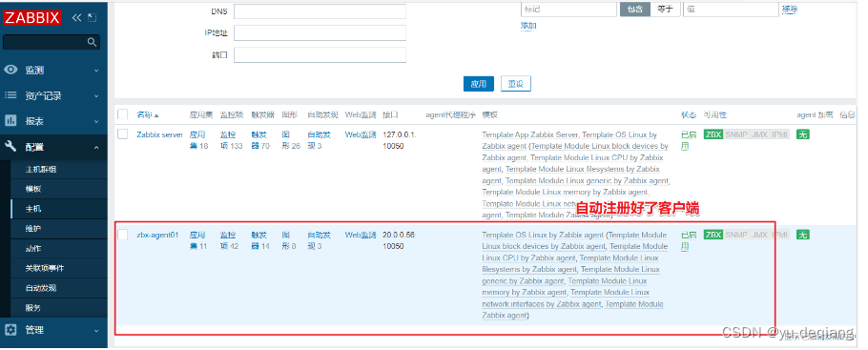Open the zbx-agent01 host link
The height and width of the screenshot is (350, 868).
click(157, 235)
